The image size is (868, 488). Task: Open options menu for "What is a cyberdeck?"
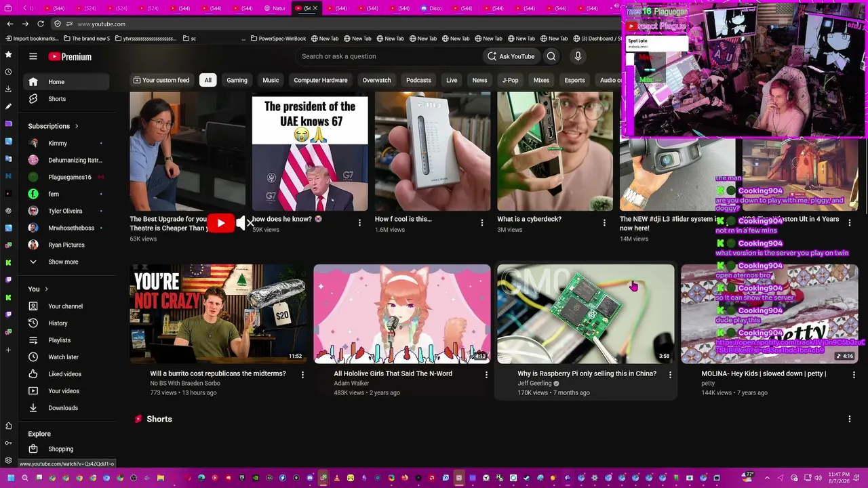click(604, 222)
